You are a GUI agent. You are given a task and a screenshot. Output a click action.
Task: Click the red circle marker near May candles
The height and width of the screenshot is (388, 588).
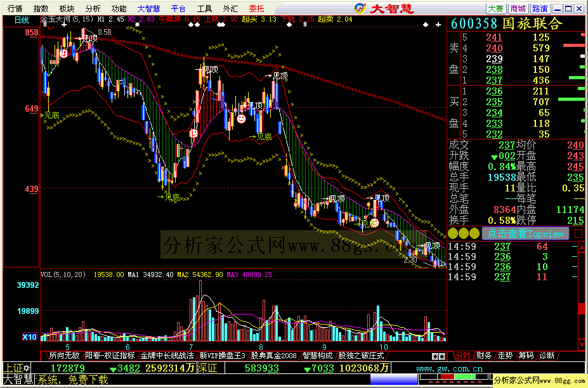(x=64, y=54)
